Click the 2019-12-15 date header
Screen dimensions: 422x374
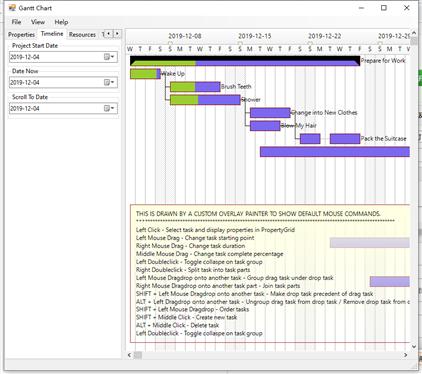[x=255, y=36]
